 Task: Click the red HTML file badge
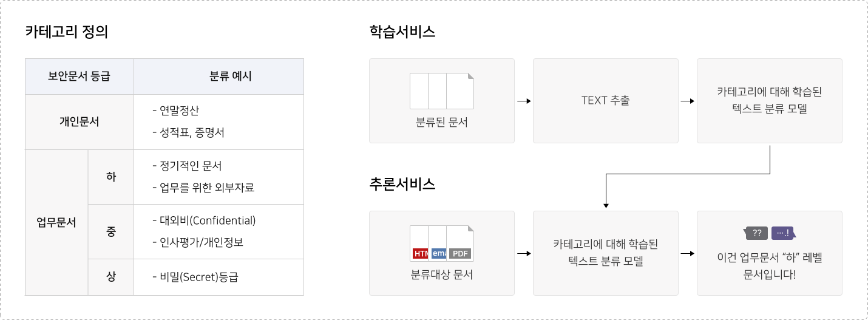(x=420, y=253)
